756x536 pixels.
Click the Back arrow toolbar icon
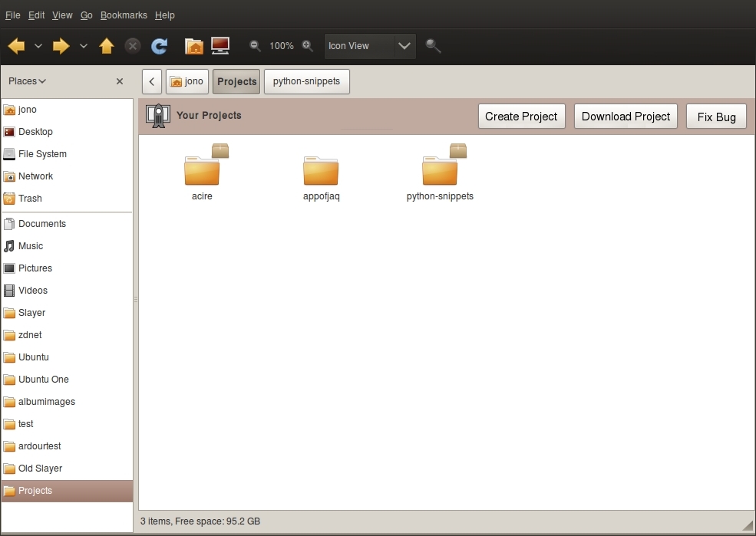16,46
